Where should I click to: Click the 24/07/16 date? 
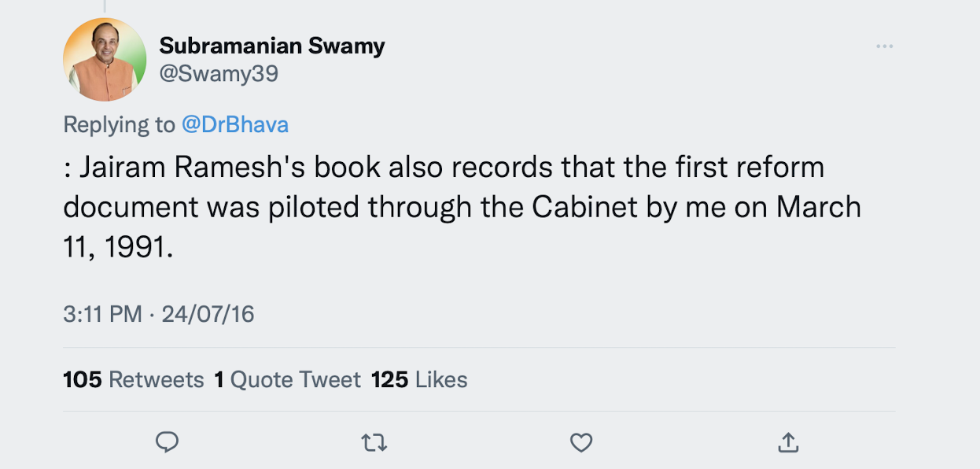coord(208,315)
